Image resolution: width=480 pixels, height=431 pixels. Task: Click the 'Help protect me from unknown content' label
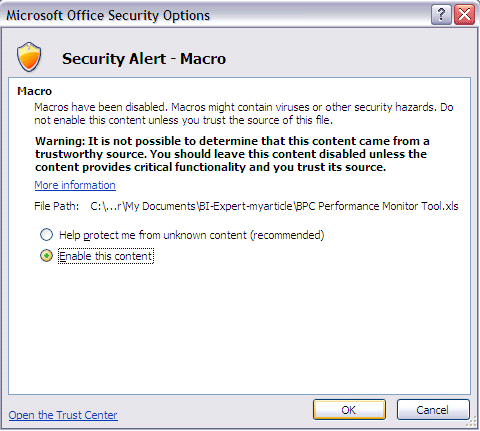coord(192,235)
